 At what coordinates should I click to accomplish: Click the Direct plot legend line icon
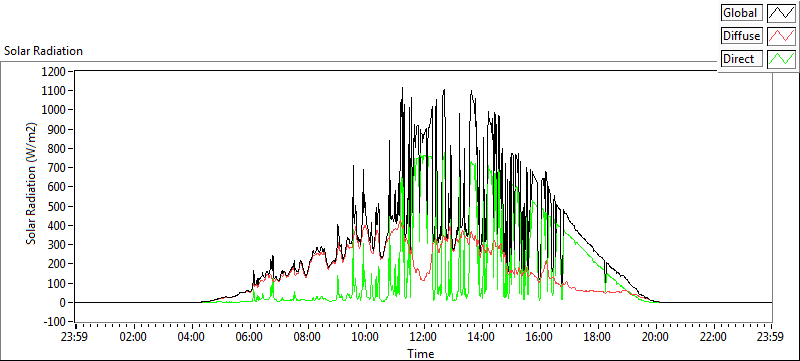coord(781,59)
